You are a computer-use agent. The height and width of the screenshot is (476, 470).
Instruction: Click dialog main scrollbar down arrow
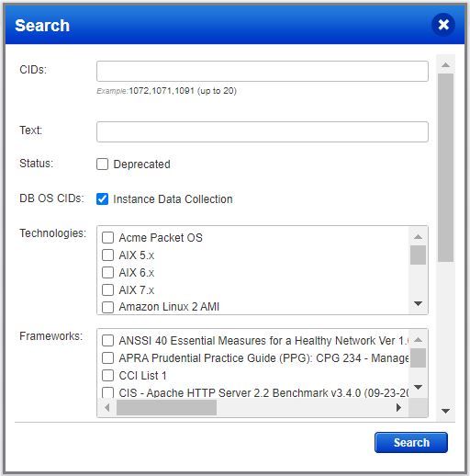445,411
